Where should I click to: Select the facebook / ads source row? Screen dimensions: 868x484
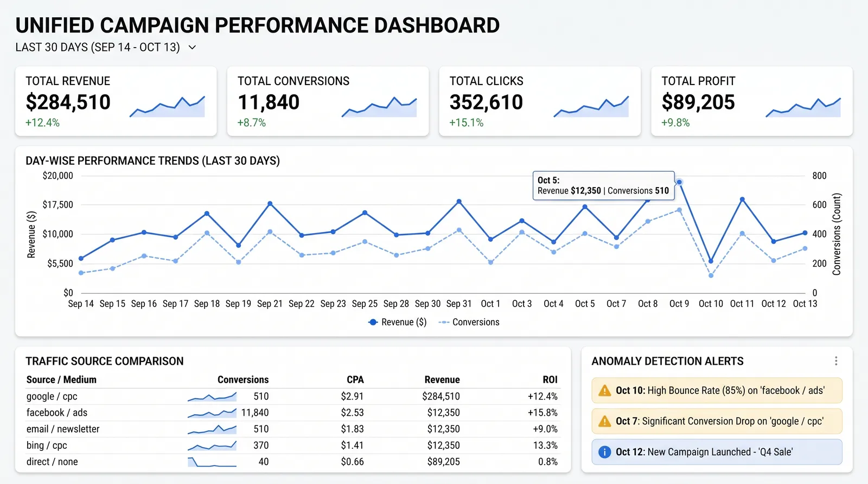[293, 412]
